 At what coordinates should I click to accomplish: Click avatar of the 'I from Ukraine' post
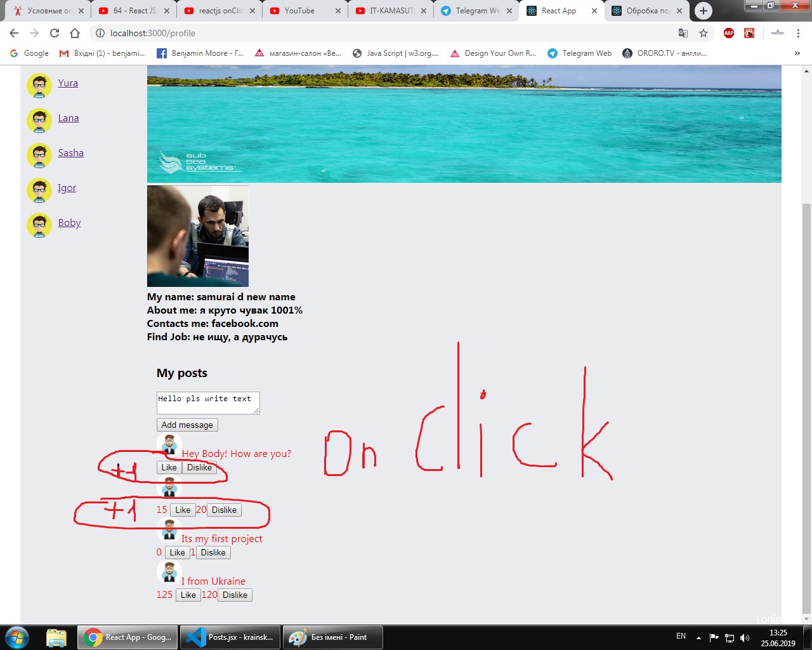169,573
